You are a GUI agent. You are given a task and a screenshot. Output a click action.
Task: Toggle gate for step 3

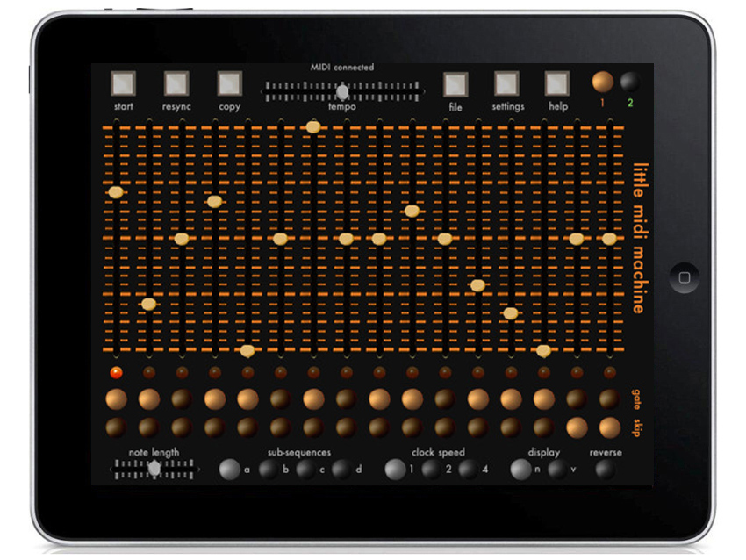[x=182, y=399]
